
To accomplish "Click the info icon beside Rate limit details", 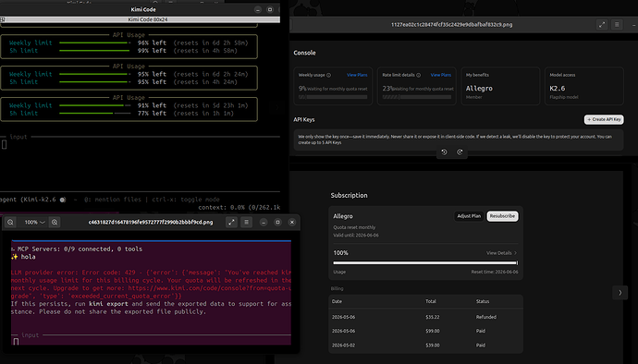I will [418, 75].
